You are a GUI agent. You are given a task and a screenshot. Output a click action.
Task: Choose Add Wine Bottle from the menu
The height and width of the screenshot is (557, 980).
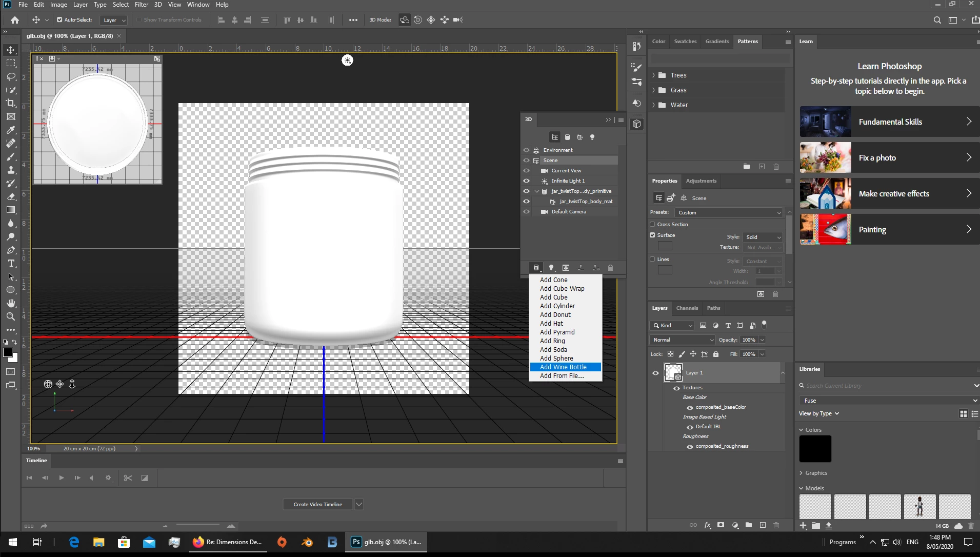[x=563, y=367]
